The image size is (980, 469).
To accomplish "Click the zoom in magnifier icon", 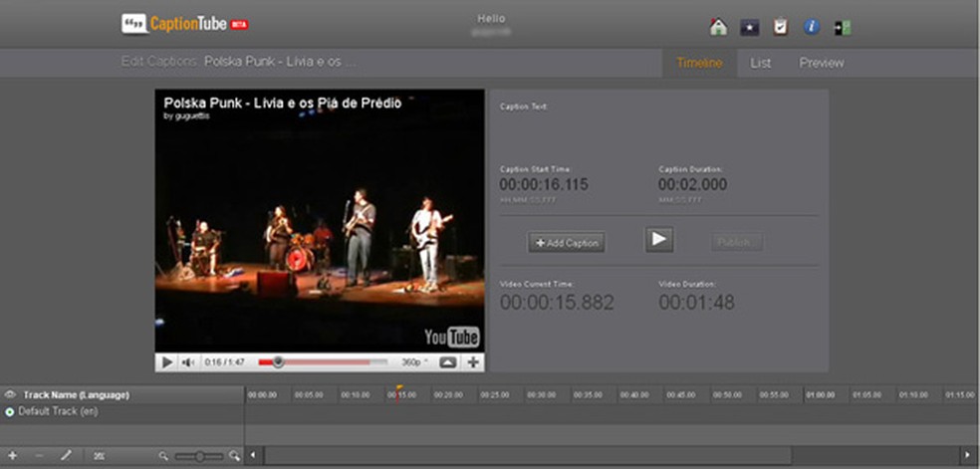I will point(235,456).
